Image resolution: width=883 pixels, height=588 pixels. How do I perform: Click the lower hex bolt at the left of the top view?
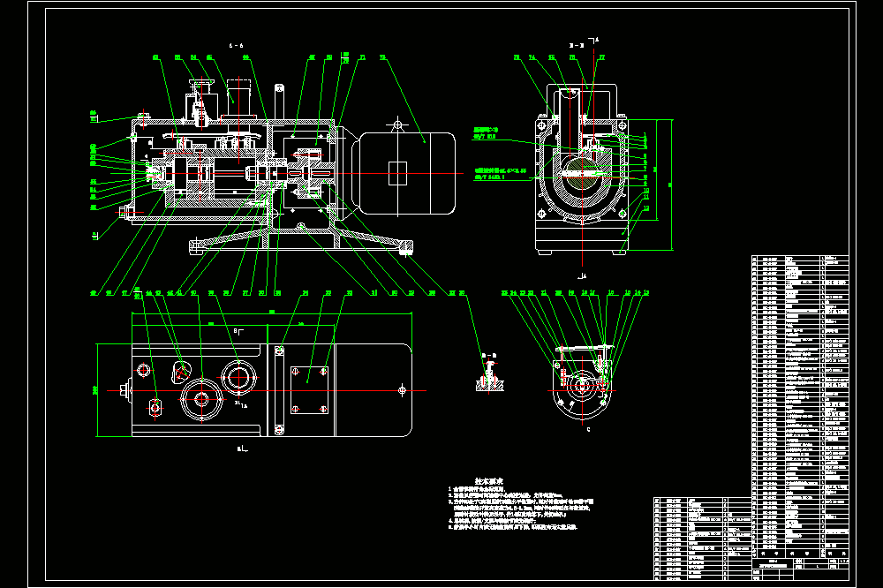click(155, 407)
